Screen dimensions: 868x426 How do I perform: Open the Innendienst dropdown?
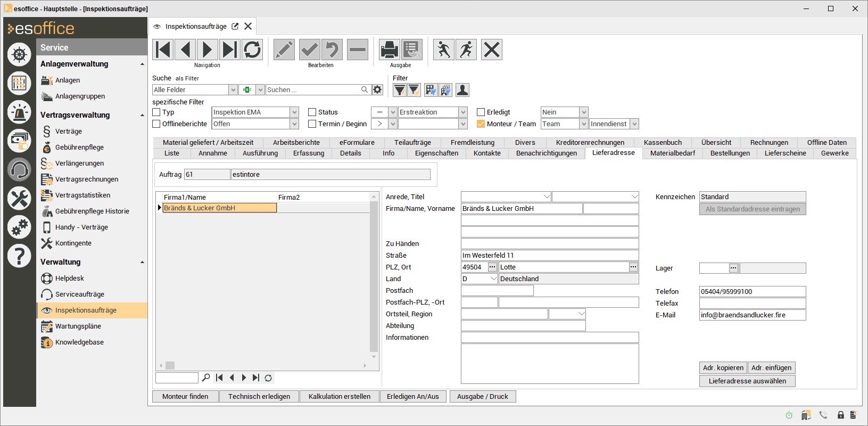[x=634, y=124]
